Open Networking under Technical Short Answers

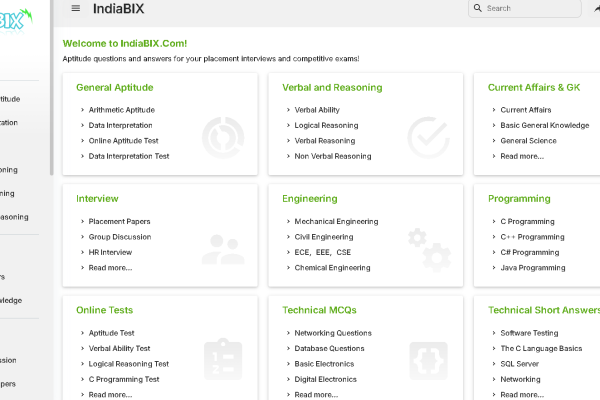coord(520,379)
